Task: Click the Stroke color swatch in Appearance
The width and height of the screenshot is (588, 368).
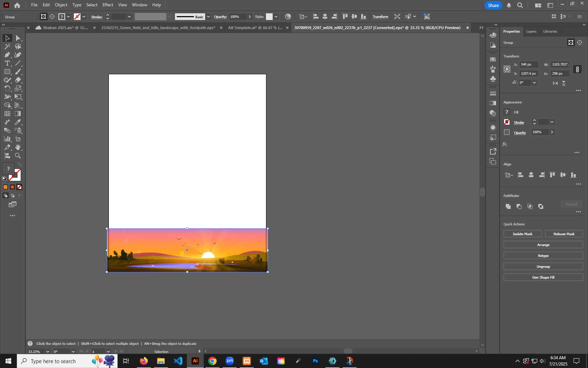Action: pyautogui.click(x=507, y=122)
